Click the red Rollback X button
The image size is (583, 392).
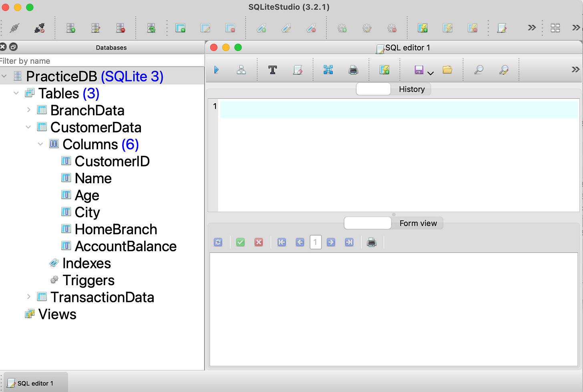pos(259,242)
